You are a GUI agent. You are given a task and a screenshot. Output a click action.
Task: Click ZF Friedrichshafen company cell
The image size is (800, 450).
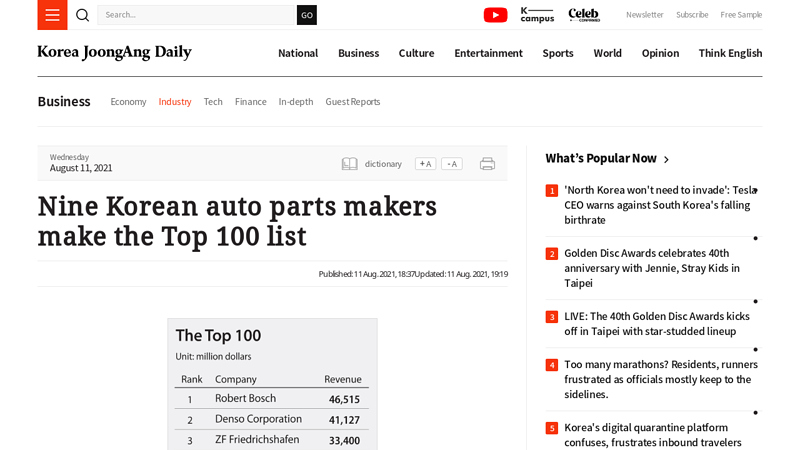257,440
